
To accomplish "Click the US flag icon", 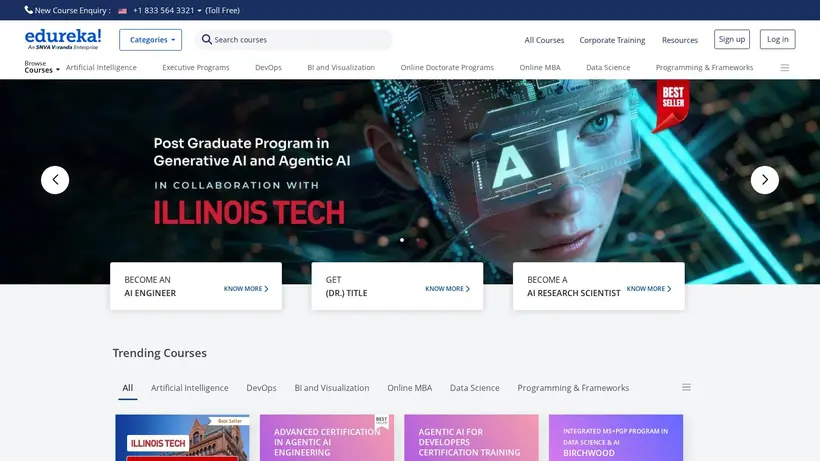I will [122, 10].
